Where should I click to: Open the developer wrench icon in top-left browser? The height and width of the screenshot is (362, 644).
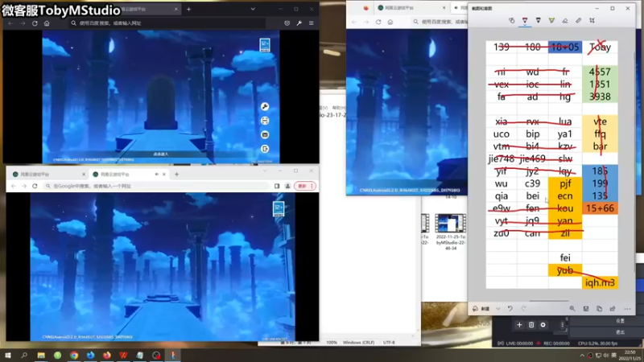coord(299,23)
